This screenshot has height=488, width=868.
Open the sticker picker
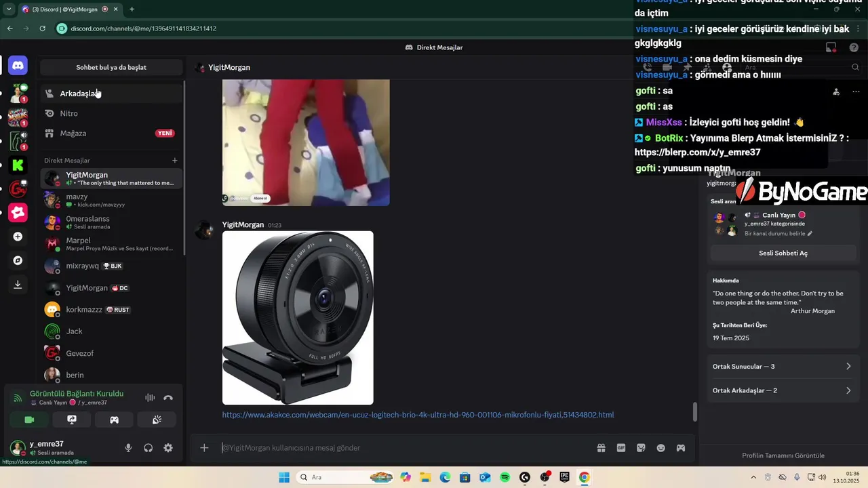click(641, 448)
